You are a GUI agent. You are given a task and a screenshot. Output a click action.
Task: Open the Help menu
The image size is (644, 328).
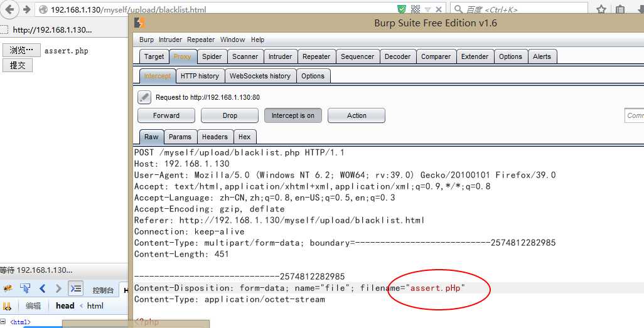click(x=257, y=40)
